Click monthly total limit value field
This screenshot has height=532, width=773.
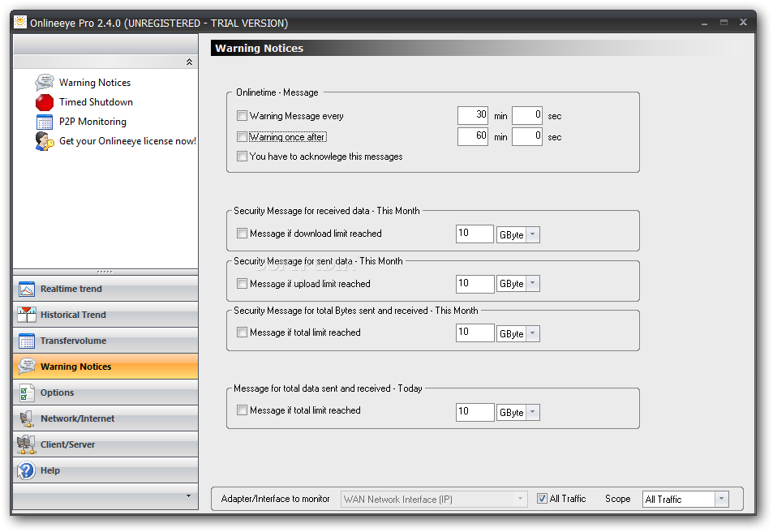click(475, 332)
